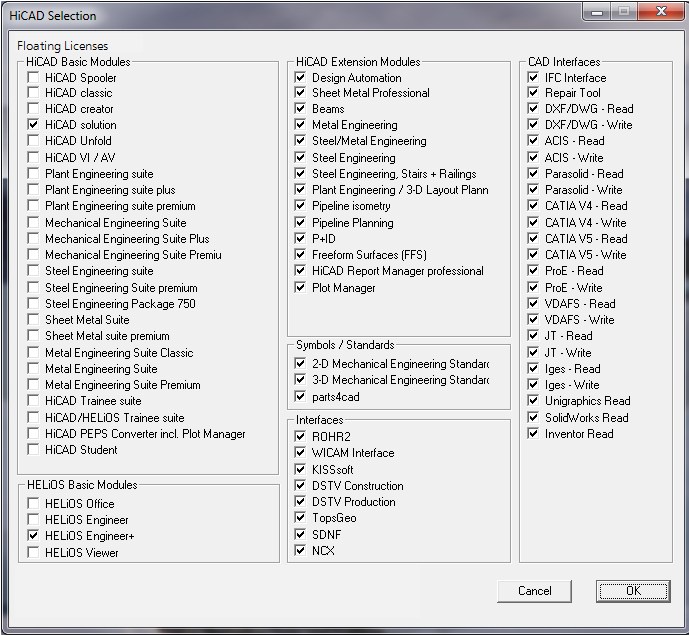Tick the HiCAD creator checkbox
Image resolution: width=689 pixels, height=635 pixels.
(x=33, y=109)
